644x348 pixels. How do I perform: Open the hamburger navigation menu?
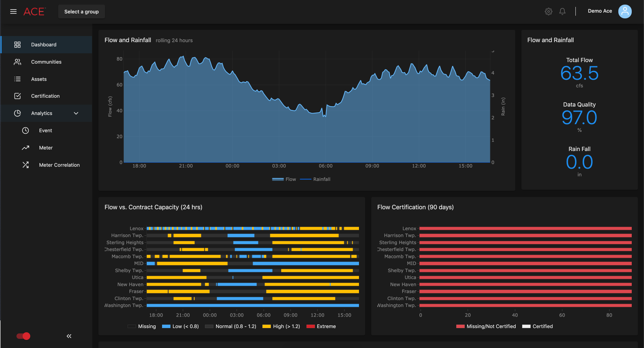click(13, 11)
